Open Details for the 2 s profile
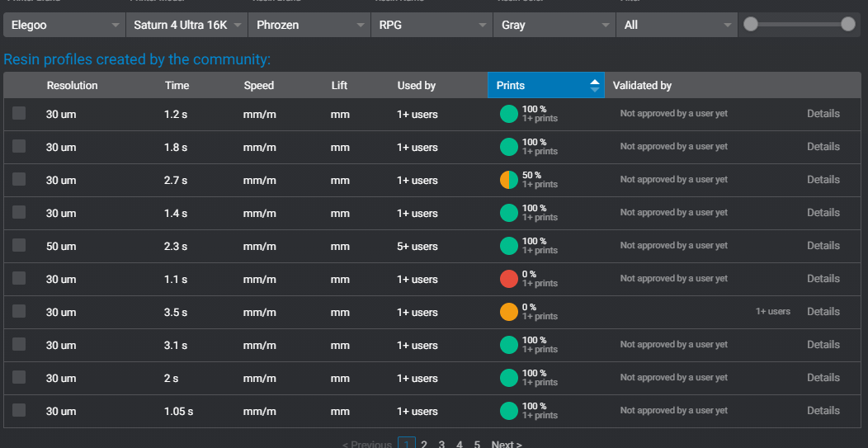The height and width of the screenshot is (448, 868). (x=823, y=377)
